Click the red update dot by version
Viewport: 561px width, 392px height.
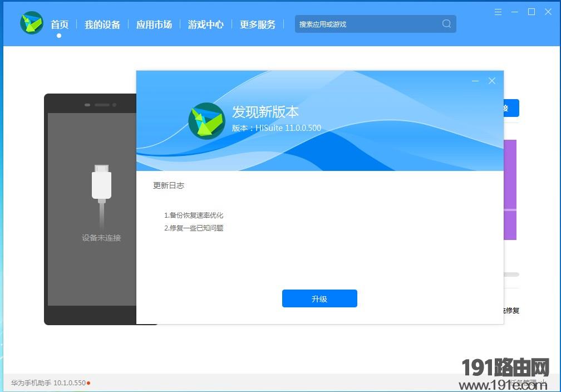(88, 383)
